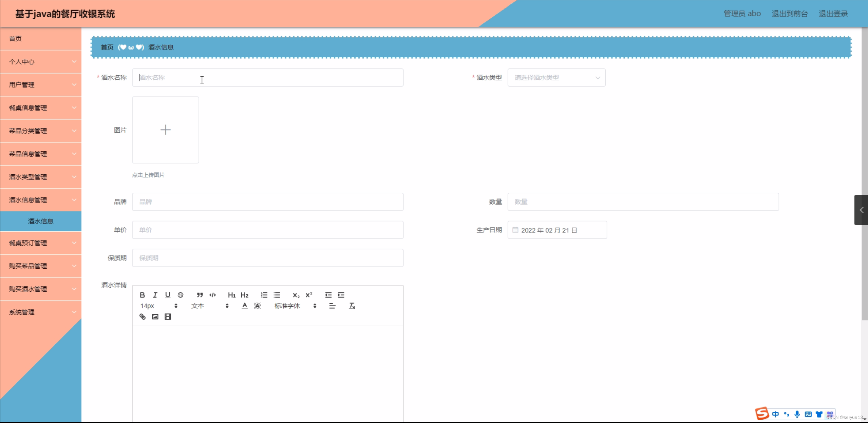Apply strikethrough formatting
The width and height of the screenshot is (868, 423).
point(180,295)
